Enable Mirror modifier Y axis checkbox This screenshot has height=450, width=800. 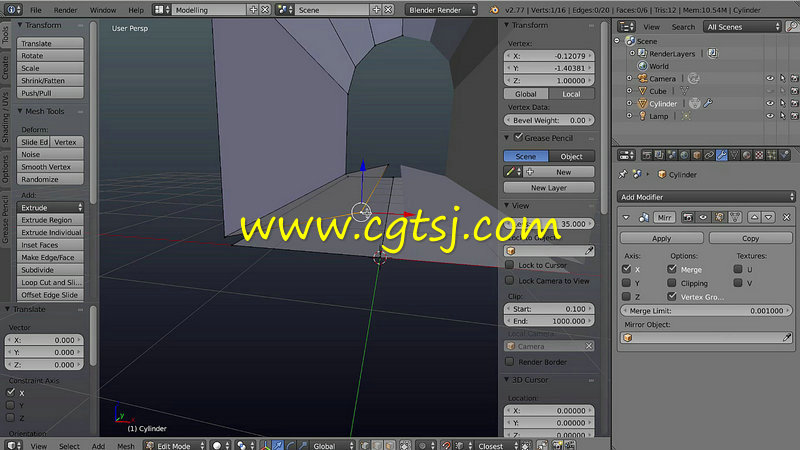627,283
